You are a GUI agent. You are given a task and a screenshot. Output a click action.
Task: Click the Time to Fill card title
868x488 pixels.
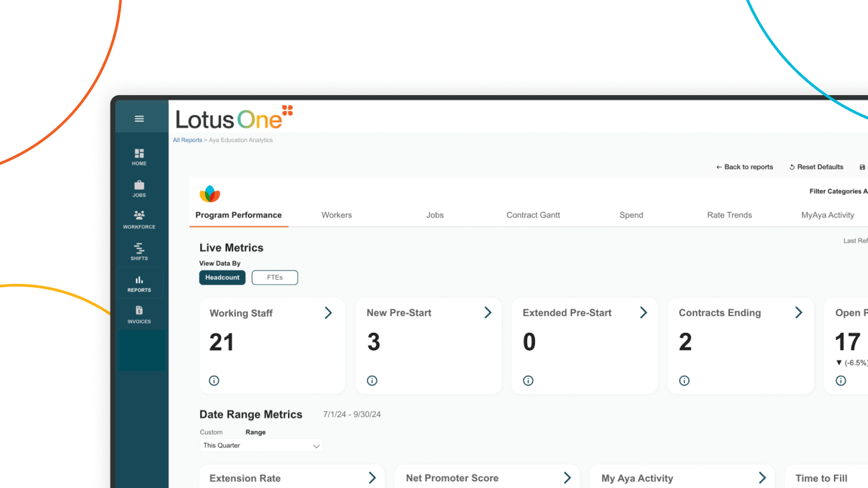click(821, 478)
